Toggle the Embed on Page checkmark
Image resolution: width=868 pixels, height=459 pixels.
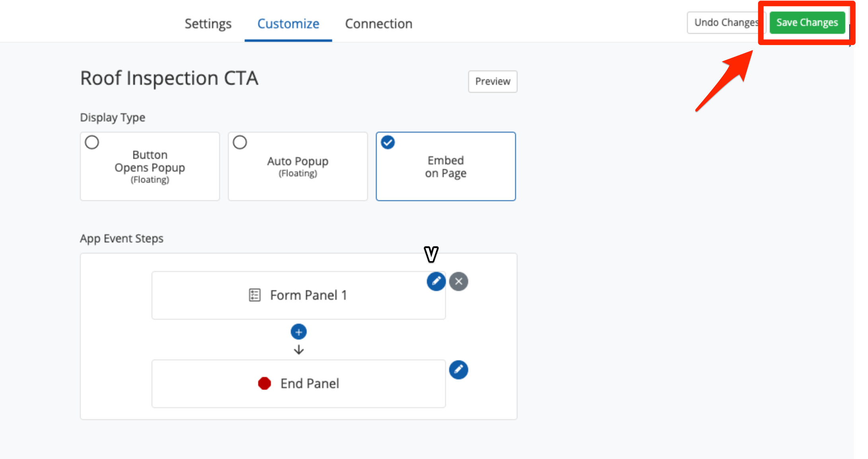(388, 142)
